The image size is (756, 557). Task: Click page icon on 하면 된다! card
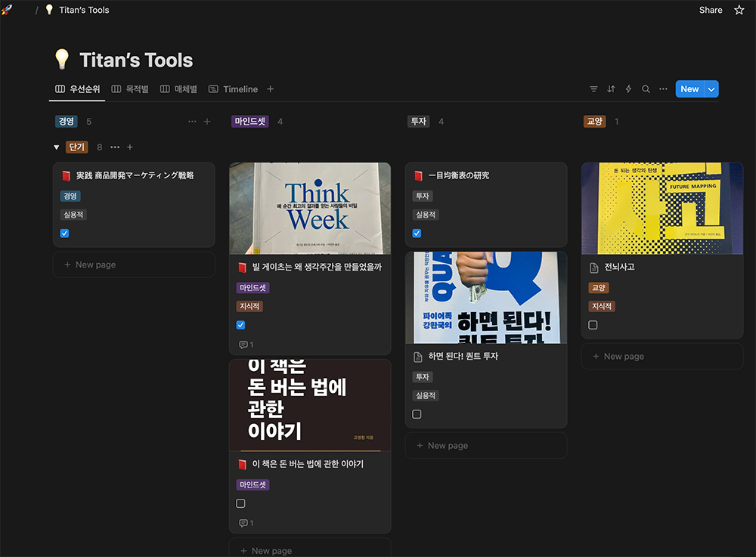418,357
